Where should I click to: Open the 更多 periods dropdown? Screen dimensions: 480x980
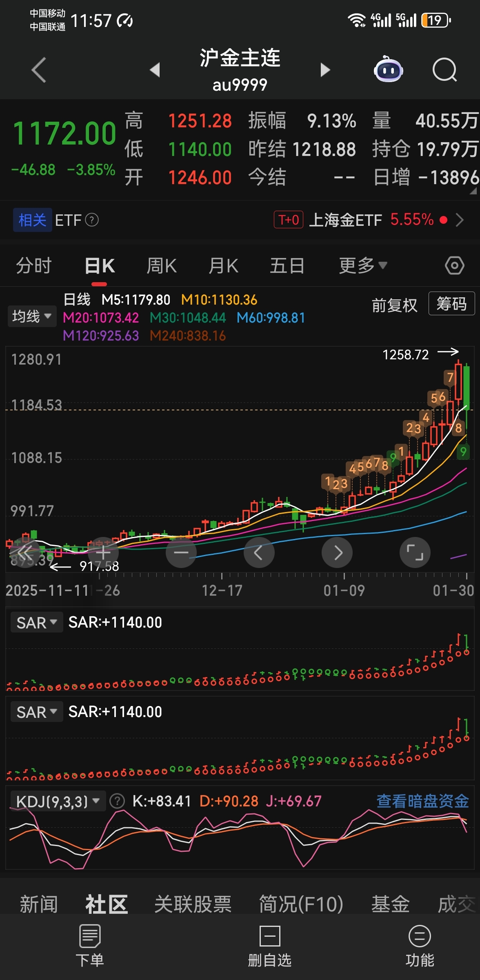[x=363, y=266]
